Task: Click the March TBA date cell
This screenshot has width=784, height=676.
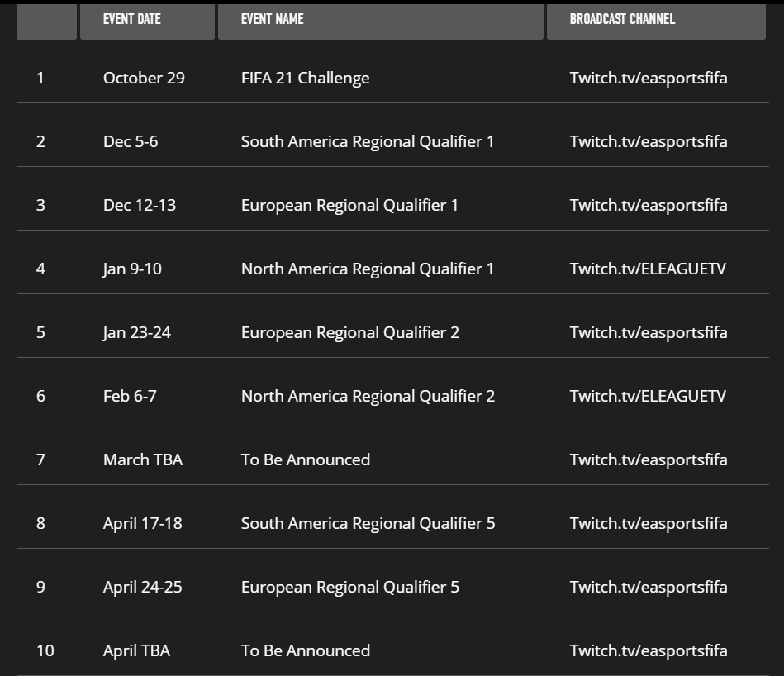Action: [x=143, y=459]
